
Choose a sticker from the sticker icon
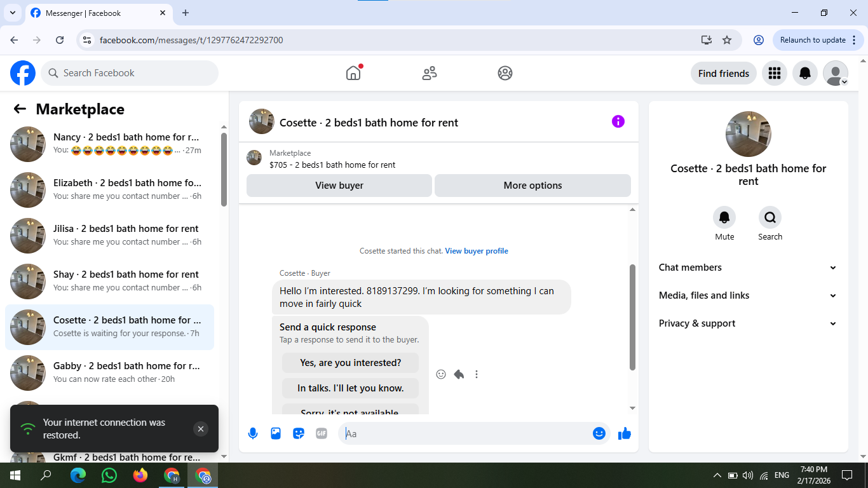coord(299,433)
